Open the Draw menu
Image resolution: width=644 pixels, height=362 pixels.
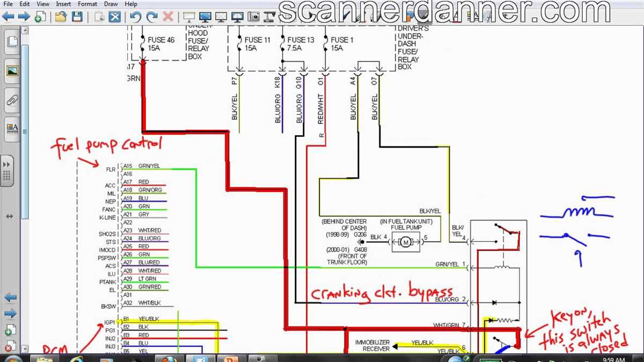[111, 4]
